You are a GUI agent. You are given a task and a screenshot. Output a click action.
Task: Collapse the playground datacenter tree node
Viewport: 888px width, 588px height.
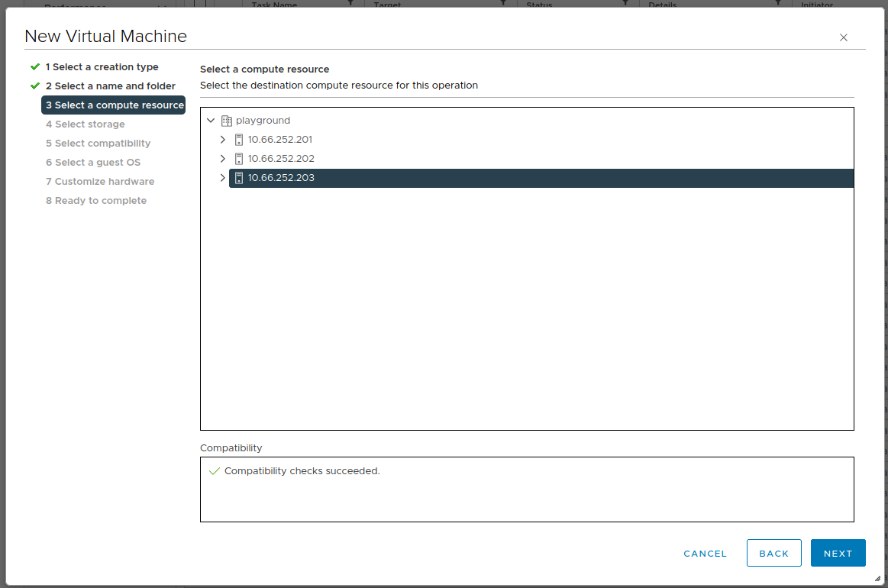pyautogui.click(x=211, y=121)
